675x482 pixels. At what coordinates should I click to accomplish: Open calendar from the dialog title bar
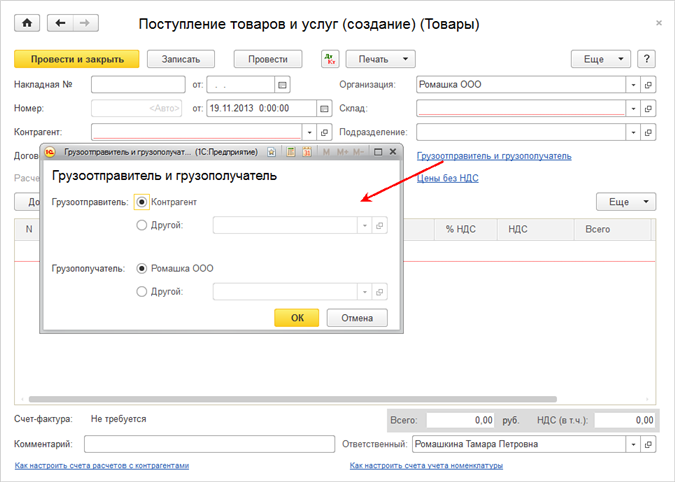307,152
